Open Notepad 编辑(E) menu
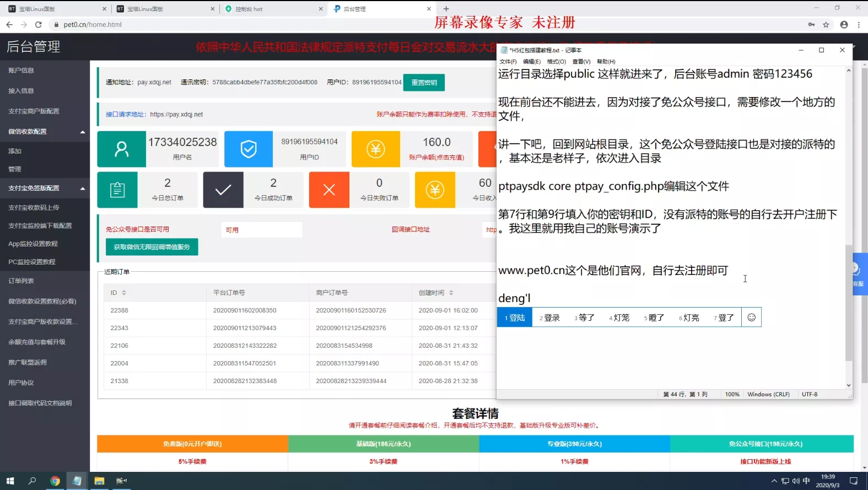This screenshot has height=490, width=868. coord(532,62)
